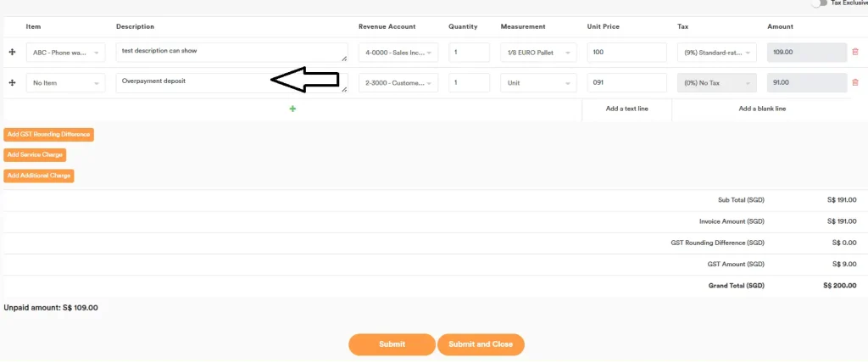Expand the (9%) Standard-rated tax dropdown
The width and height of the screenshot is (868, 363).
click(716, 53)
